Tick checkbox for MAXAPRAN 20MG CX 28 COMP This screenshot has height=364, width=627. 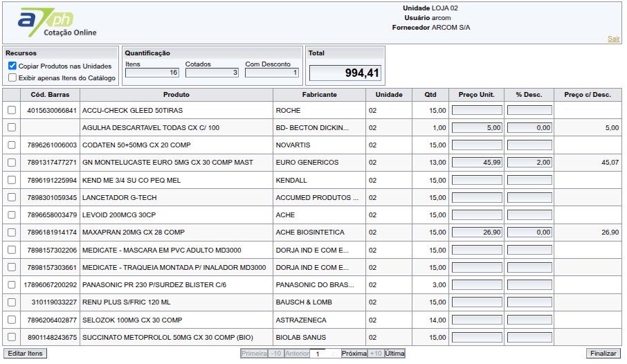(x=12, y=233)
